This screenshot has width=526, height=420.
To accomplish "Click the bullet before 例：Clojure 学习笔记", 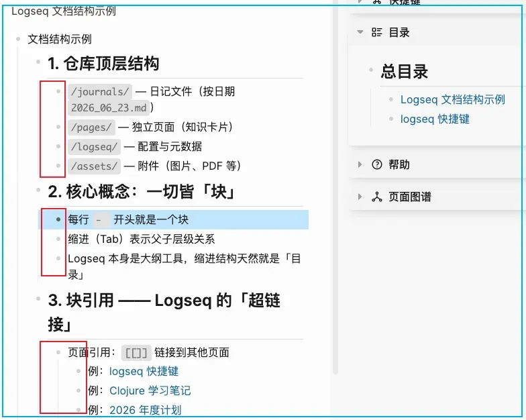I will click(x=78, y=390).
